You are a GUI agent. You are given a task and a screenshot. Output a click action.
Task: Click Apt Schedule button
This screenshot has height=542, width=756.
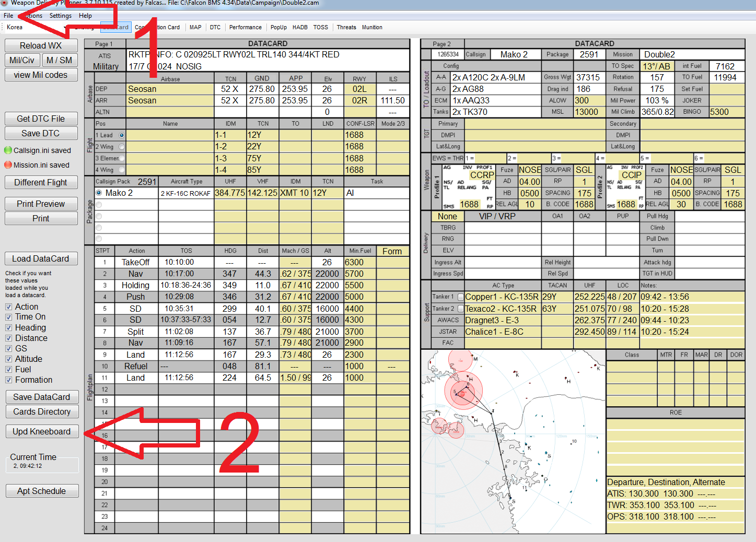coord(42,491)
